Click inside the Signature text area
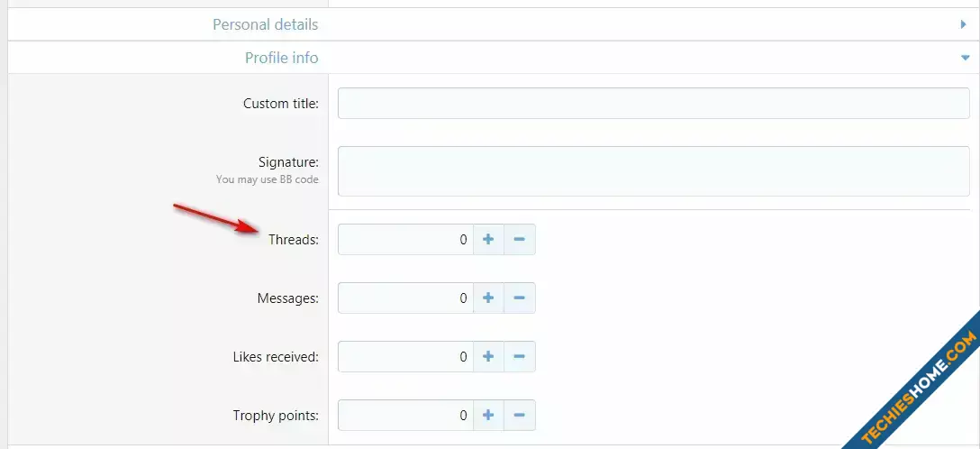The height and width of the screenshot is (449, 980). tap(654, 171)
